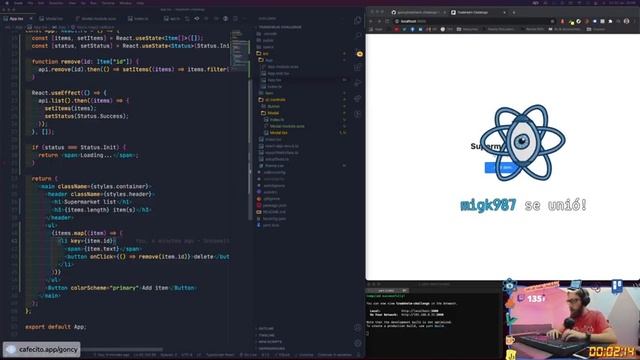The width and height of the screenshot is (640, 360).
Task: Open the Help menu in the menu bar
Action: tap(140, 3)
